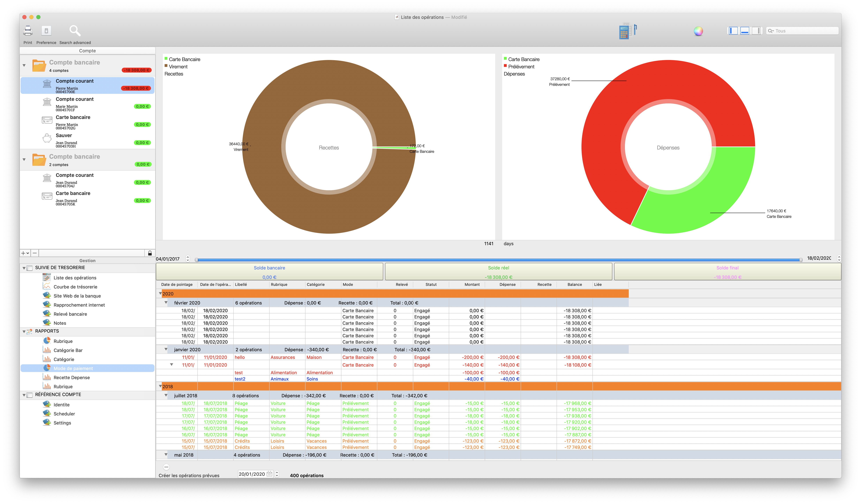This screenshot has width=861, height=504.
Task: Toggle the left sidebar panel button
Action: tap(733, 31)
